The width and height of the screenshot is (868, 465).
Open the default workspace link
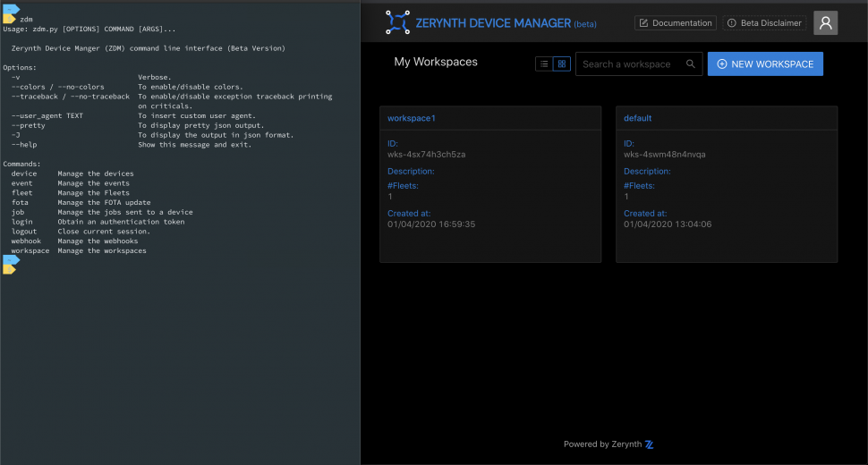click(637, 118)
